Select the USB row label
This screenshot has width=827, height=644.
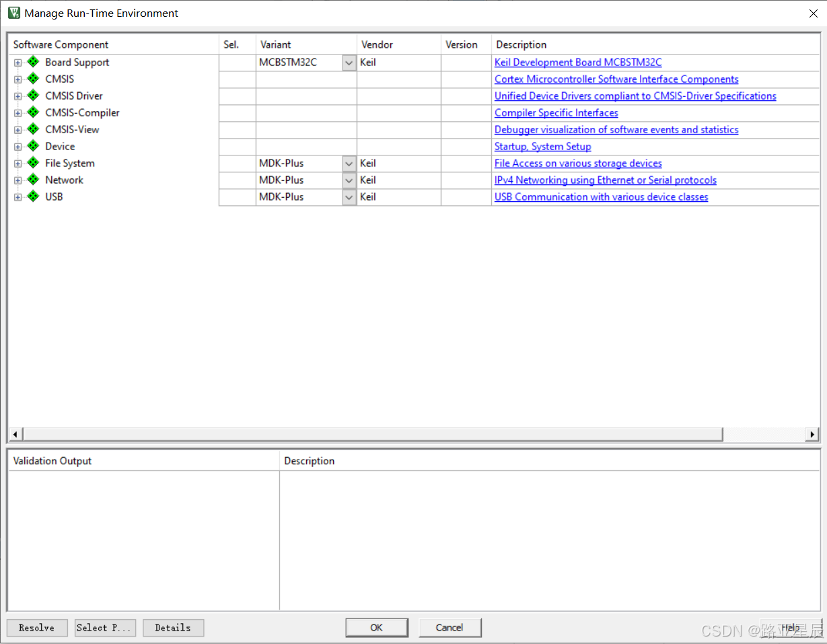54,196
